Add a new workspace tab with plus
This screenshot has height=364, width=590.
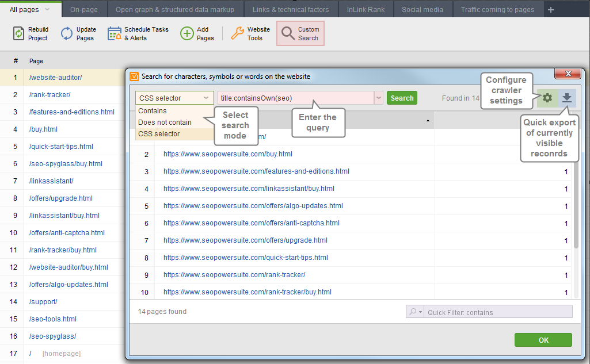click(x=551, y=10)
